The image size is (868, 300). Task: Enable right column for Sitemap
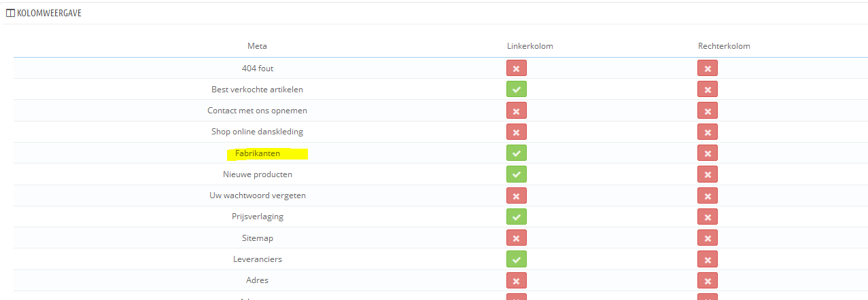pos(708,238)
